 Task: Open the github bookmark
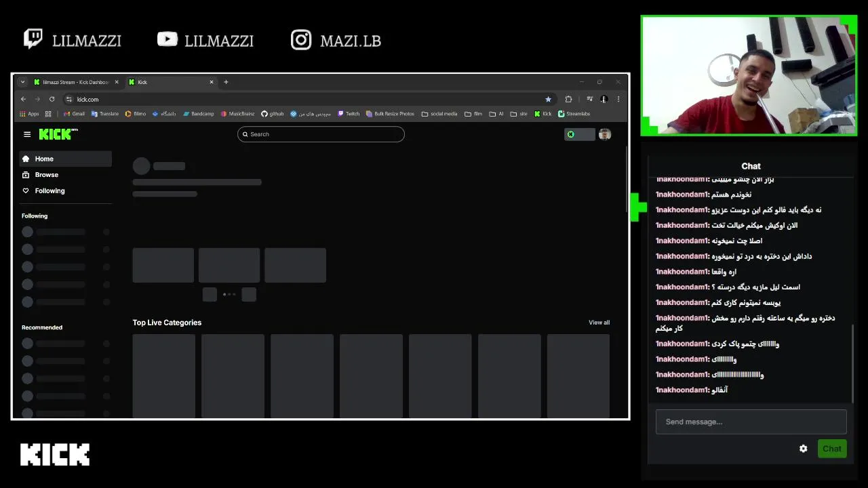[x=273, y=114]
